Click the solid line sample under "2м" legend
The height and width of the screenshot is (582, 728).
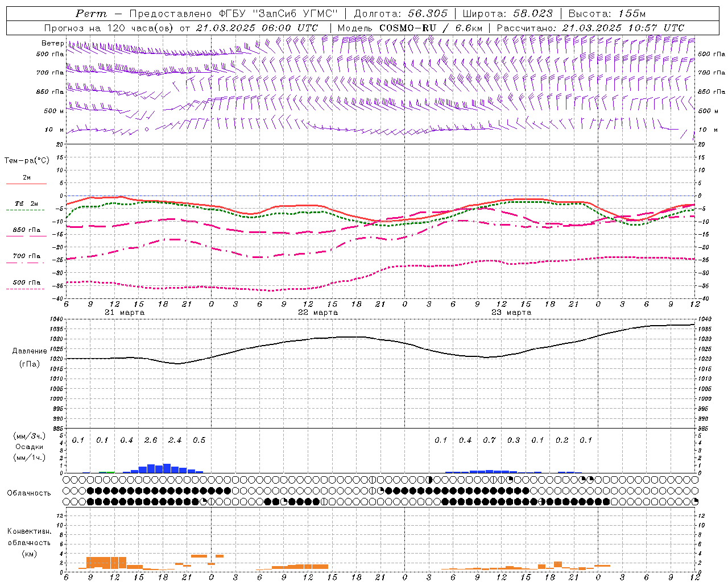pos(26,184)
